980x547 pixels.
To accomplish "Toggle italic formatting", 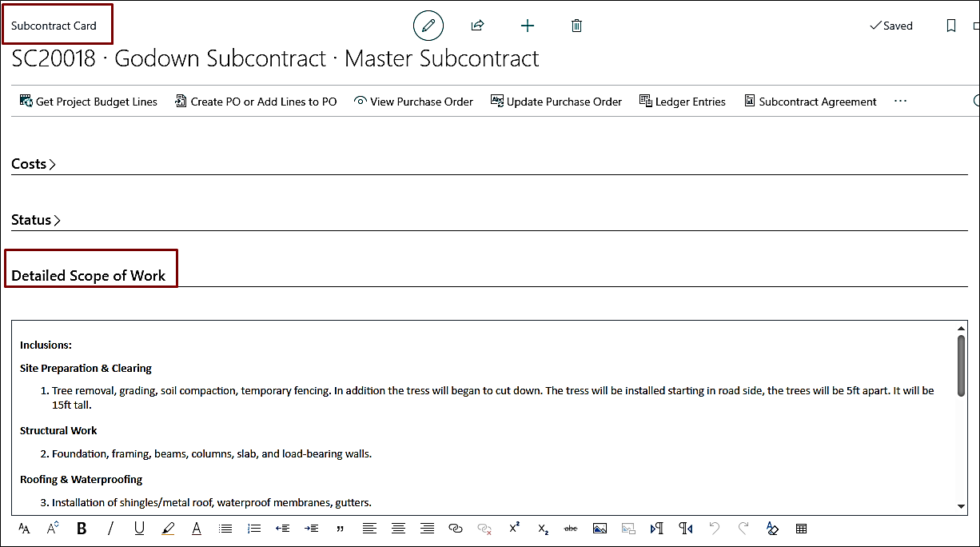I will 110,529.
